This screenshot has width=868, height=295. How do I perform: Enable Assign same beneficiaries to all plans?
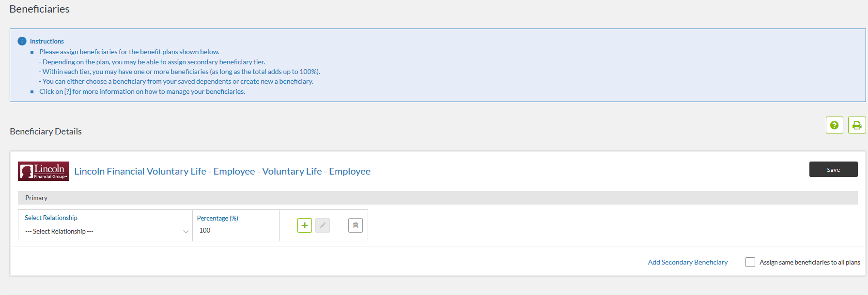750,262
